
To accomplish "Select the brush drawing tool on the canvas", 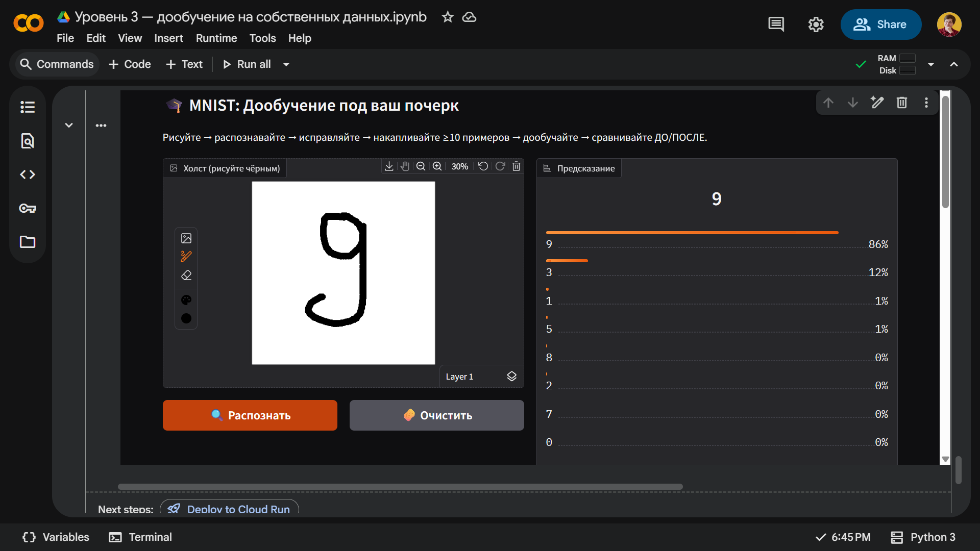I will [186, 256].
